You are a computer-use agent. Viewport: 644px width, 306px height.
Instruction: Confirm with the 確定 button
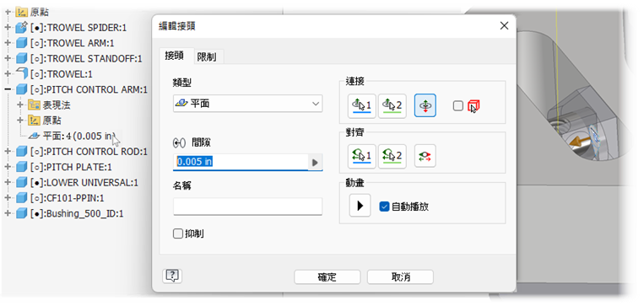327,276
